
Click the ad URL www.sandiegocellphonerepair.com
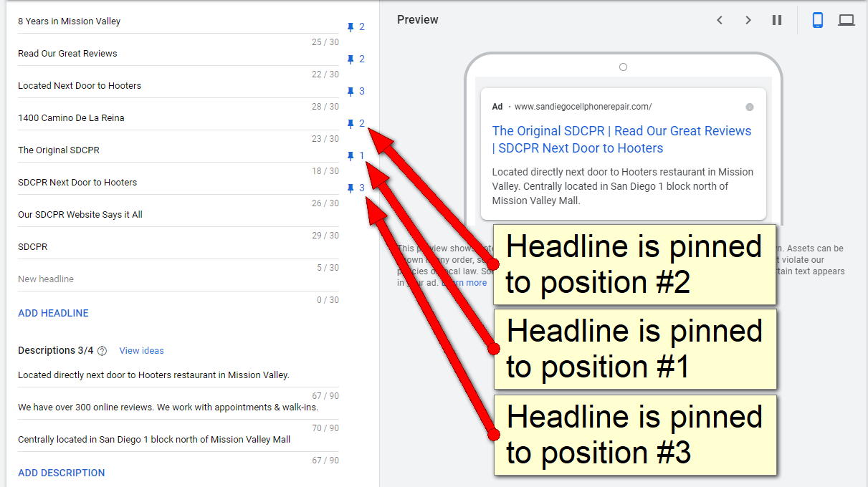point(583,107)
